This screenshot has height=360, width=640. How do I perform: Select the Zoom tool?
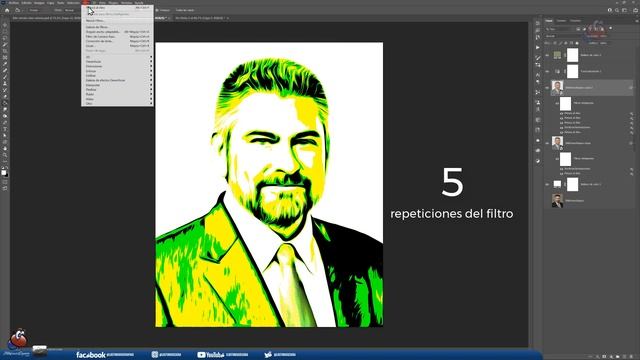coord(5,155)
